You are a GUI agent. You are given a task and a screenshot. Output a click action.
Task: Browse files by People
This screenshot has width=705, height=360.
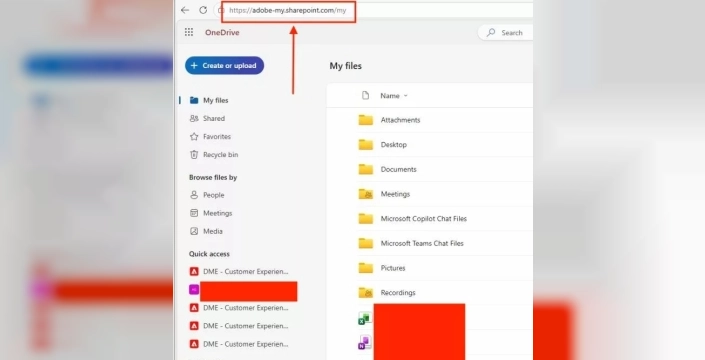214,195
